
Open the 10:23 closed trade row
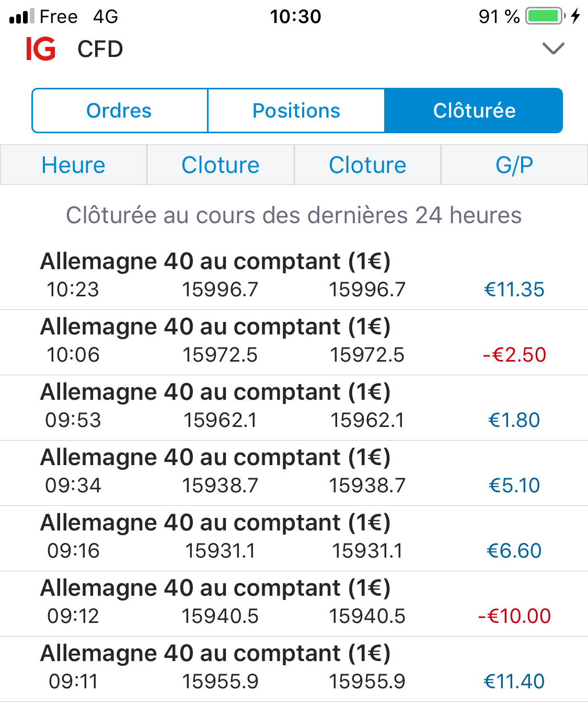[294, 276]
